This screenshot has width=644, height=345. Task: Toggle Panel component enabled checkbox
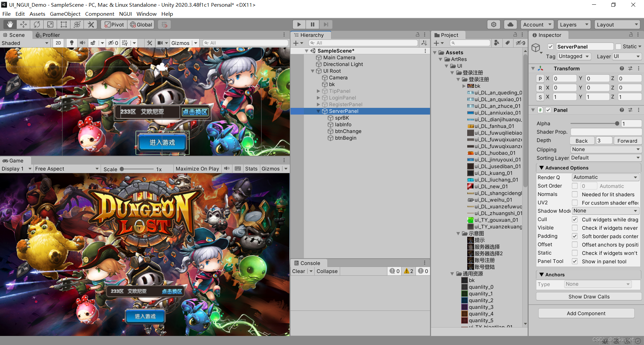tap(548, 110)
